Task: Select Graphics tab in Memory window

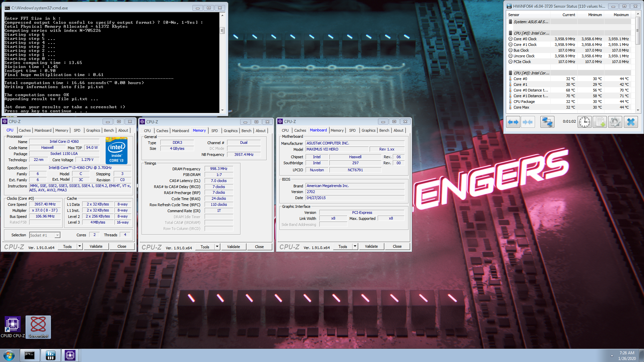Action: (x=230, y=131)
